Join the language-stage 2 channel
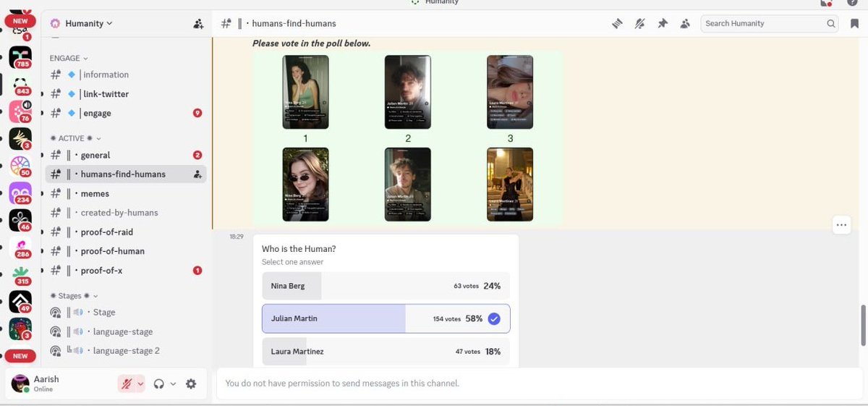The width and height of the screenshot is (868, 406). click(126, 351)
